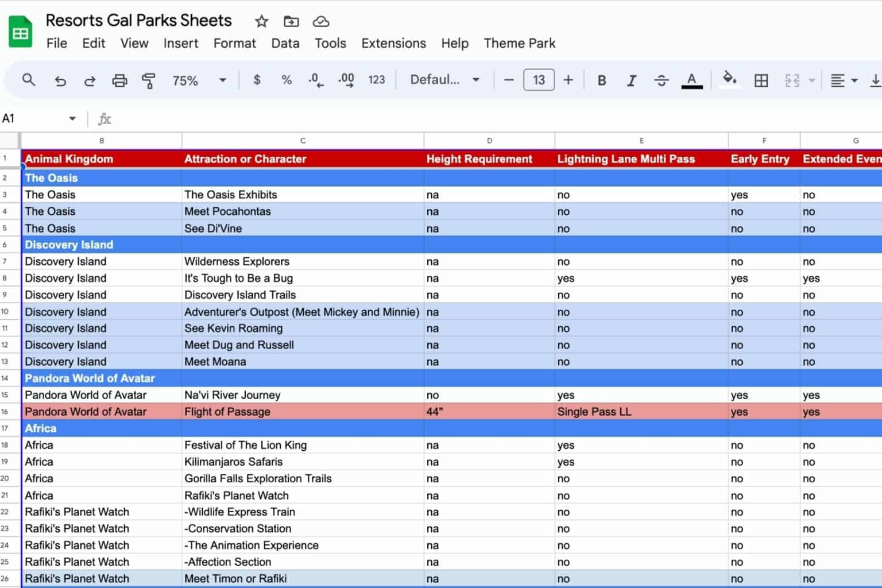Image resolution: width=882 pixels, height=588 pixels.
Task: Print the spreadsheet
Action: pyautogui.click(x=119, y=80)
